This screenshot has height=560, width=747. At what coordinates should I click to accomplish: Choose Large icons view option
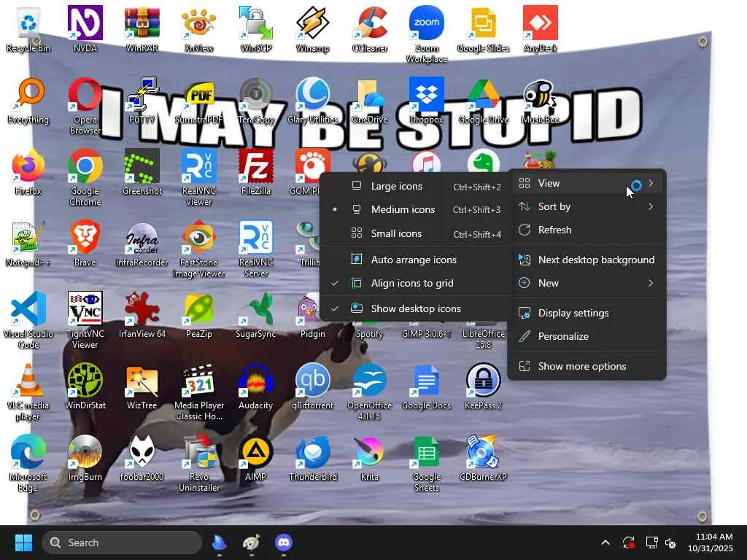tap(416, 186)
